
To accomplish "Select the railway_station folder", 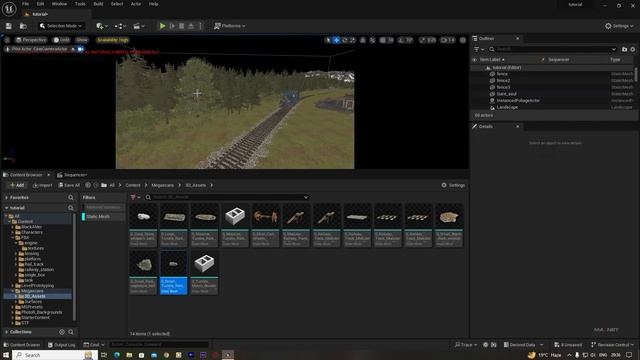I will pos(36,269).
